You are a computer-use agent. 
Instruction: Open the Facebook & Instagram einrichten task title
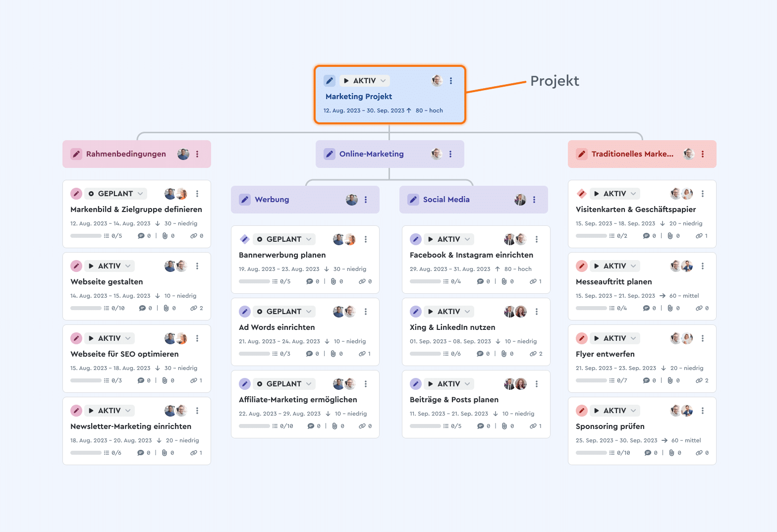(471, 255)
